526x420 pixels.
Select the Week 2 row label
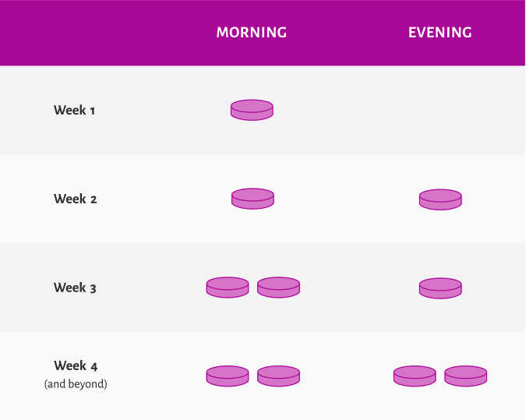tap(75, 199)
